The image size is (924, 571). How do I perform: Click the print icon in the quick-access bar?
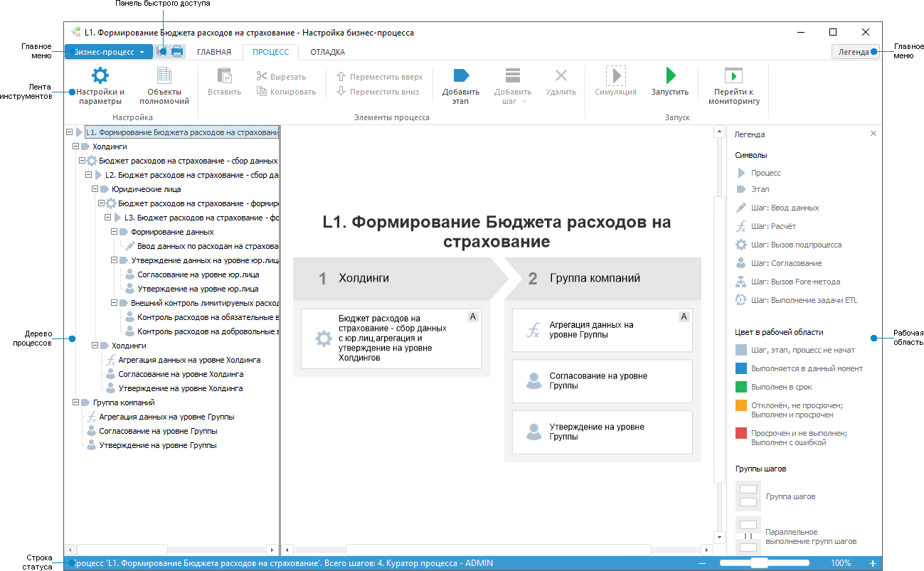coord(176,52)
